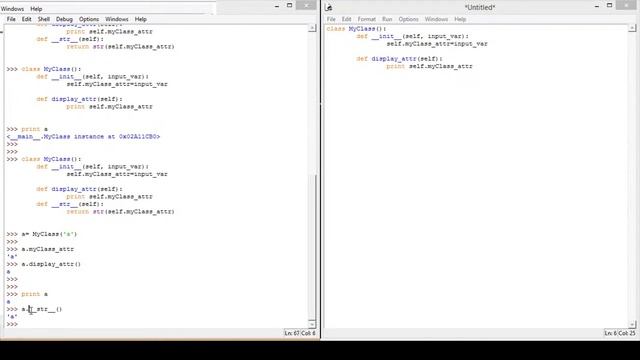This screenshot has height=360, width=640.
Task: Click the shell vertical scrollbar thumb
Action: 312,247
